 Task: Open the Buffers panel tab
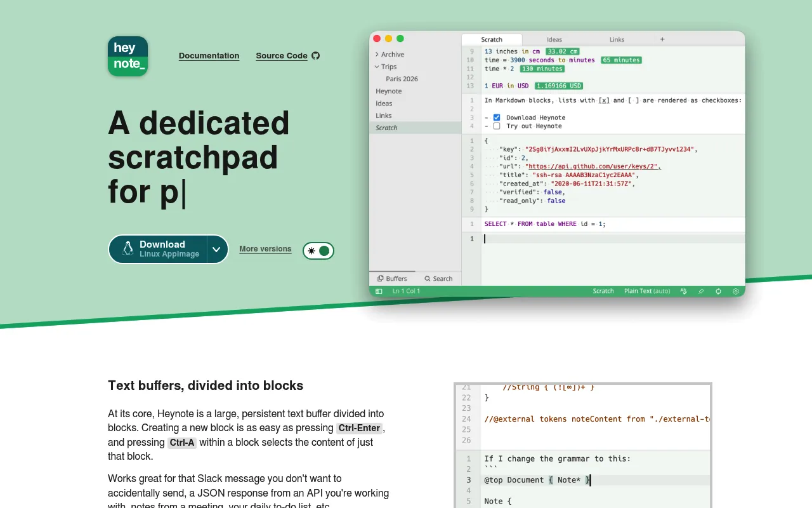(x=392, y=278)
